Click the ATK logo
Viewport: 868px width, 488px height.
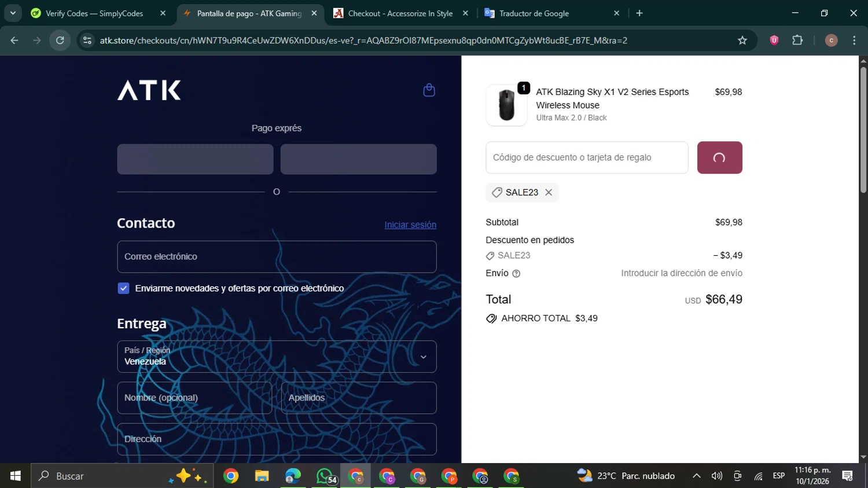point(149,90)
